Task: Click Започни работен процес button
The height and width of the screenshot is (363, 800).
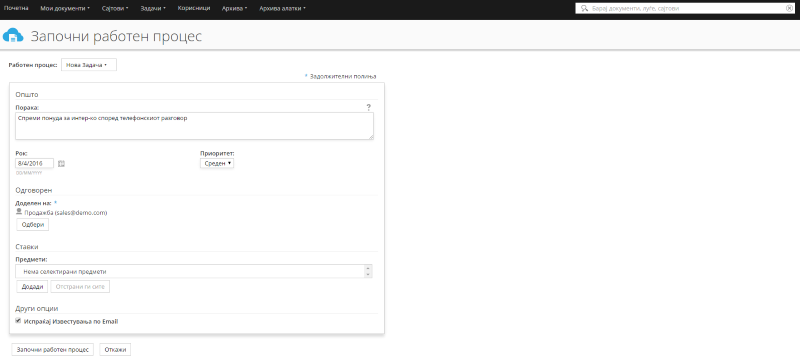Action: [53, 350]
